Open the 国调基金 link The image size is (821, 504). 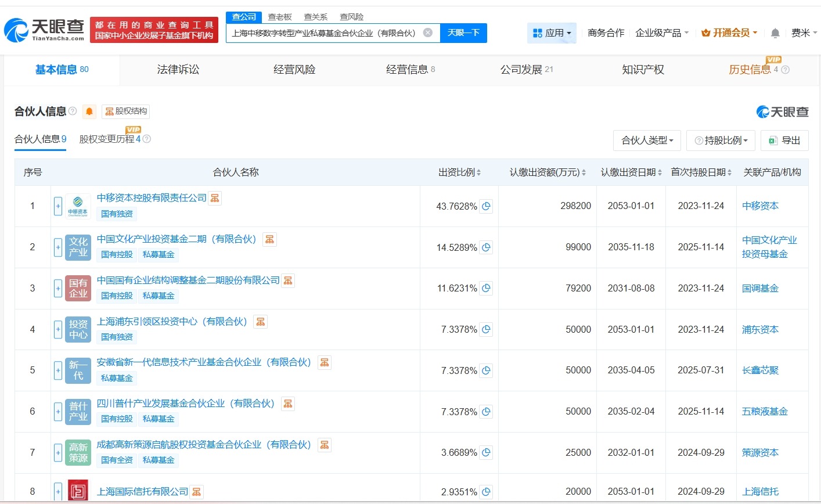(x=760, y=288)
